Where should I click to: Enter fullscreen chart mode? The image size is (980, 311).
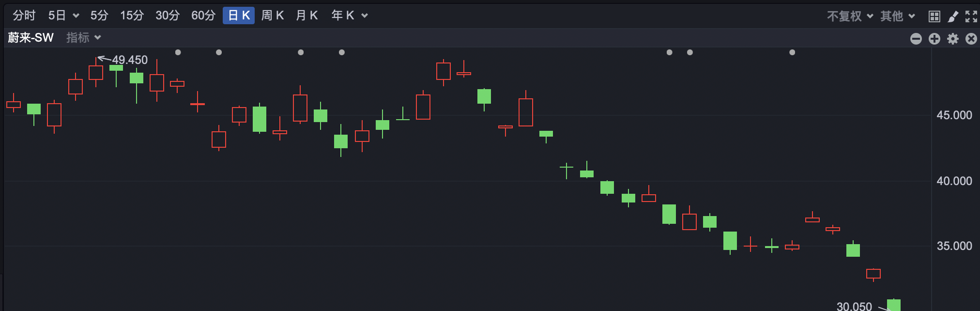coord(971,16)
